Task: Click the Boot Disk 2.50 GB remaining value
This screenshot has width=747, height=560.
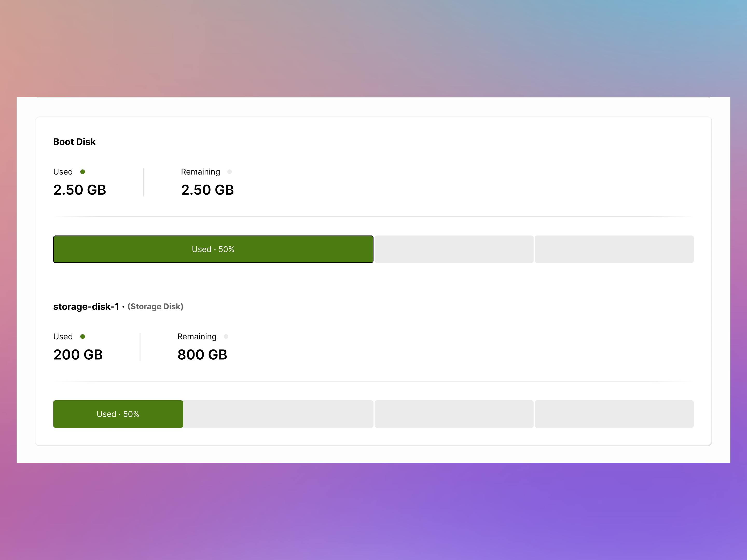Action: [207, 190]
